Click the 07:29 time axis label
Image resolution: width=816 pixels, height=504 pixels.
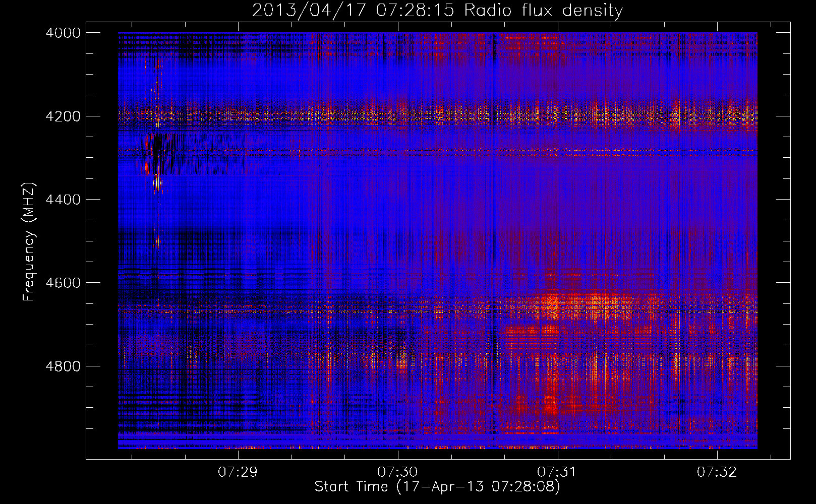click(x=238, y=472)
